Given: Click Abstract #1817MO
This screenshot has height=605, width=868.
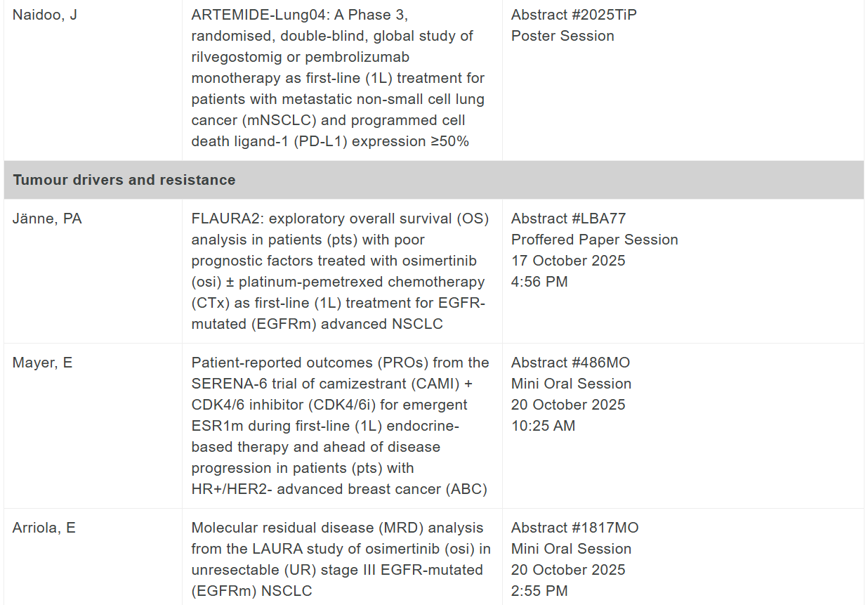Looking at the screenshot, I should click(574, 528).
